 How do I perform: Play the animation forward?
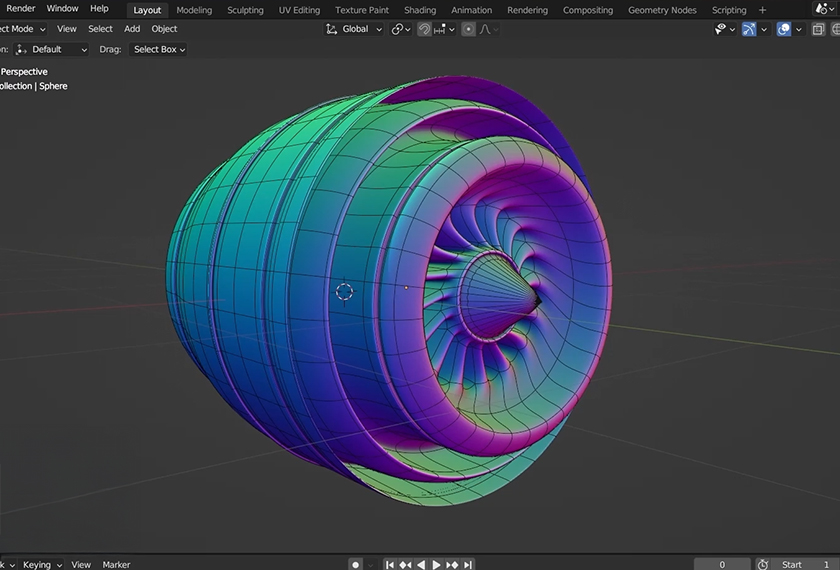(x=436, y=565)
